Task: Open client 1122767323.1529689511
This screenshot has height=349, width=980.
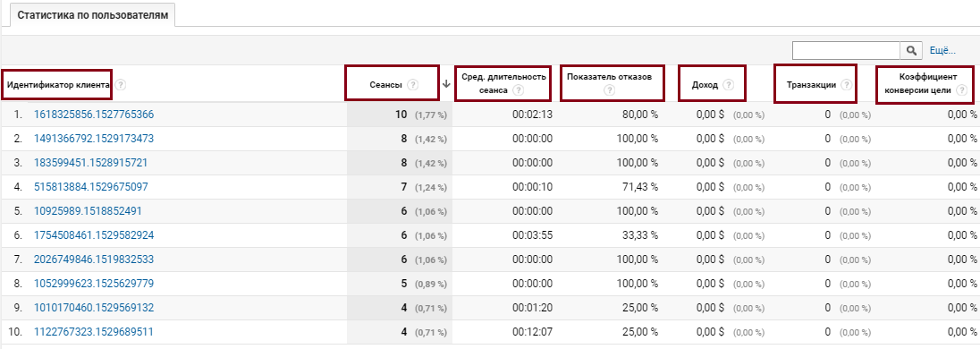Action: [x=94, y=331]
